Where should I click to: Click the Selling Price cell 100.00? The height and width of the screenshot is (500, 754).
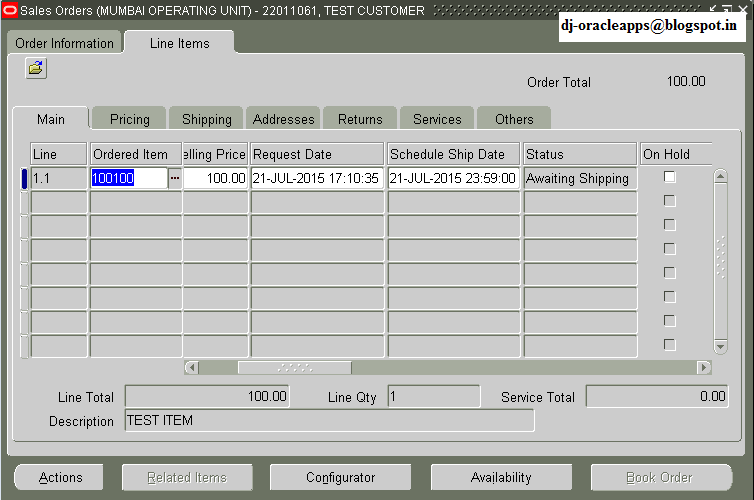(215, 178)
